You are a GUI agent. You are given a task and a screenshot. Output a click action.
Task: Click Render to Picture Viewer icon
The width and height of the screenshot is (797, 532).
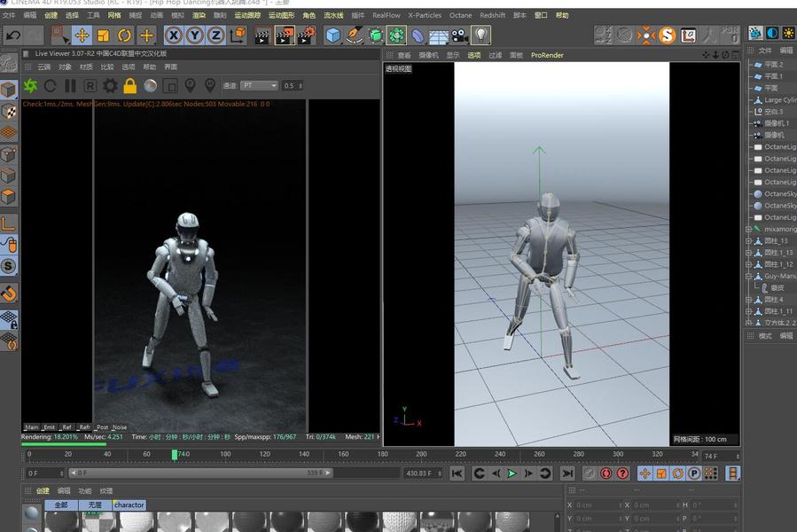[x=285, y=35]
